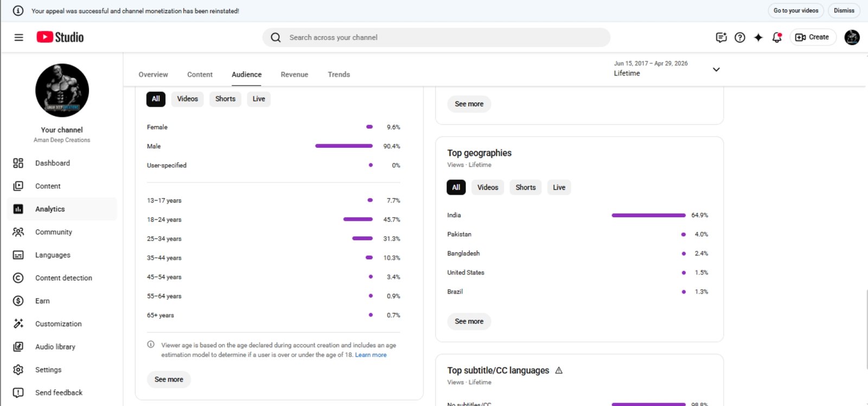Expand the Lifetime date range dropdown
Viewport: 868px width, 406px height.
[x=716, y=69]
